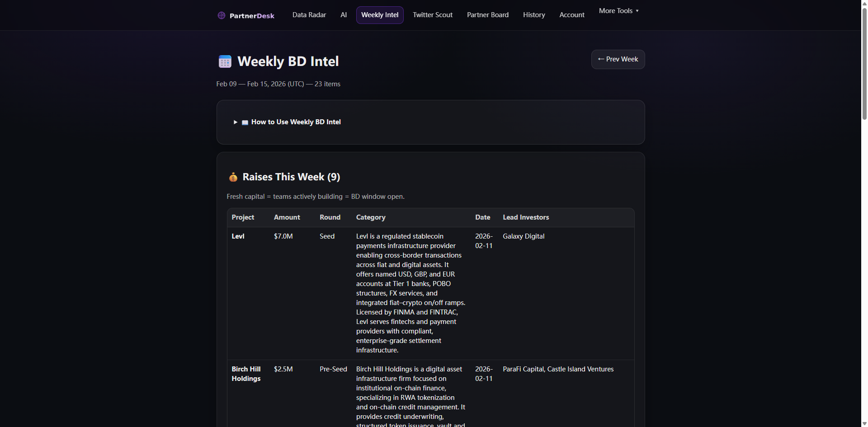Click ParaFi Capital, Castle Island Ventures cell
This screenshot has width=868, height=427.
(558, 369)
